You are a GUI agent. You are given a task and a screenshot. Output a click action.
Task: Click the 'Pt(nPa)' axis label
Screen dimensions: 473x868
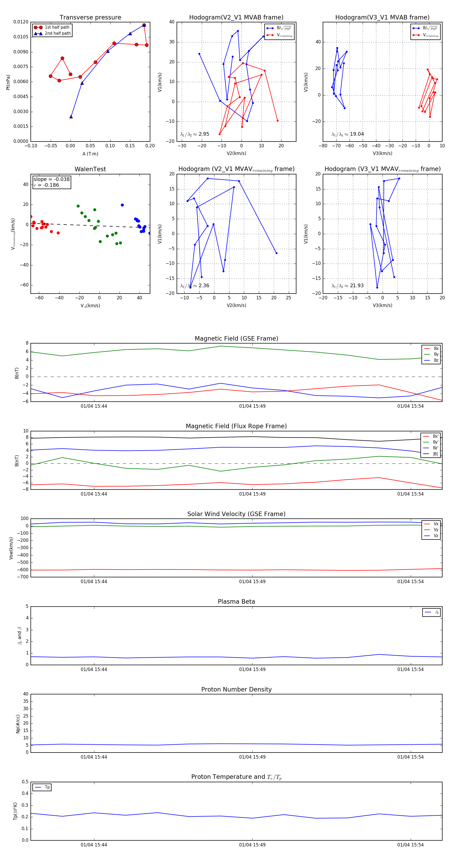(x=8, y=82)
